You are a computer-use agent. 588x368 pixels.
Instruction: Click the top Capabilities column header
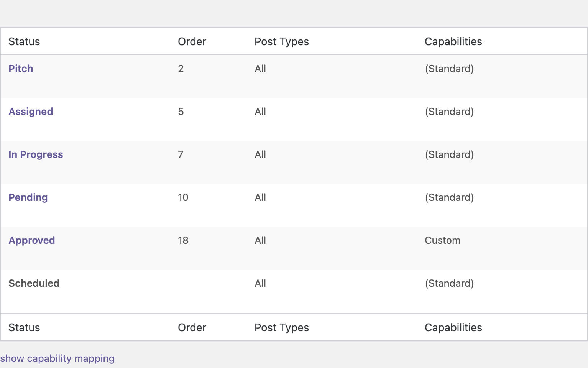[453, 41]
